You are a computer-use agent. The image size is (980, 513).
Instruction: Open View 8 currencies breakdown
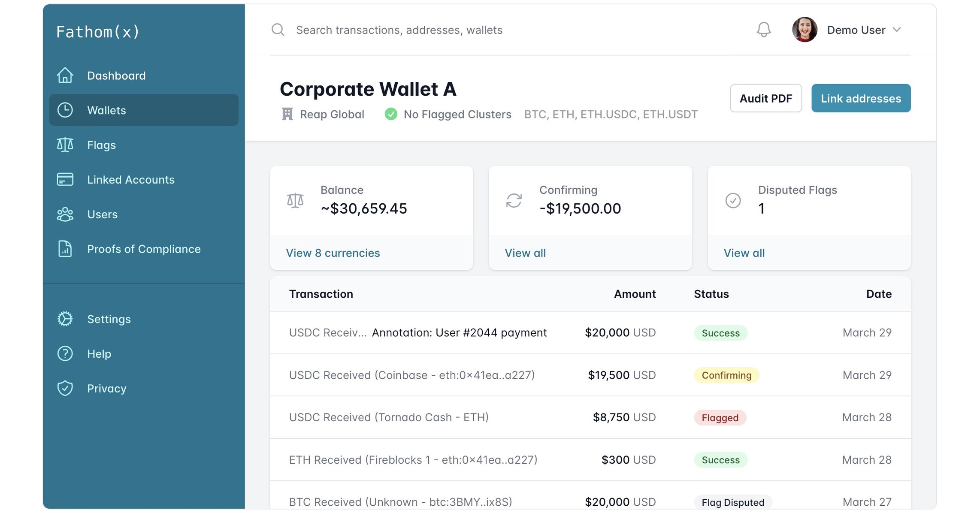(333, 253)
